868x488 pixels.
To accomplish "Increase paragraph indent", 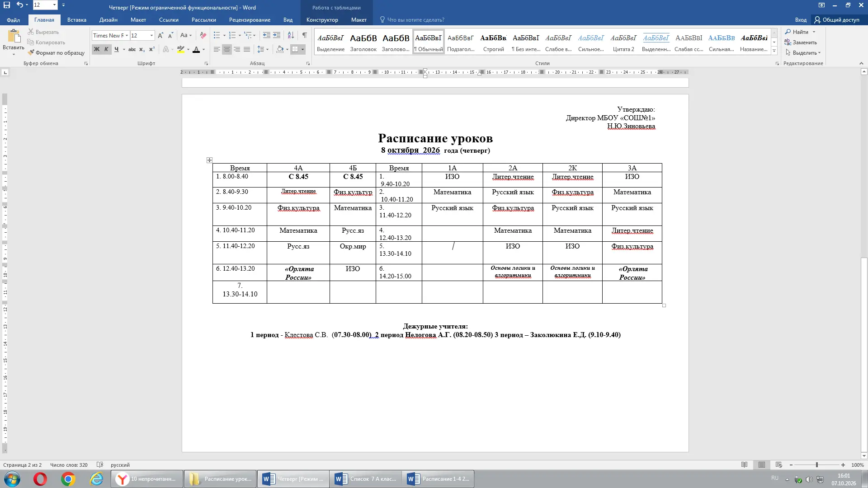I will [277, 35].
